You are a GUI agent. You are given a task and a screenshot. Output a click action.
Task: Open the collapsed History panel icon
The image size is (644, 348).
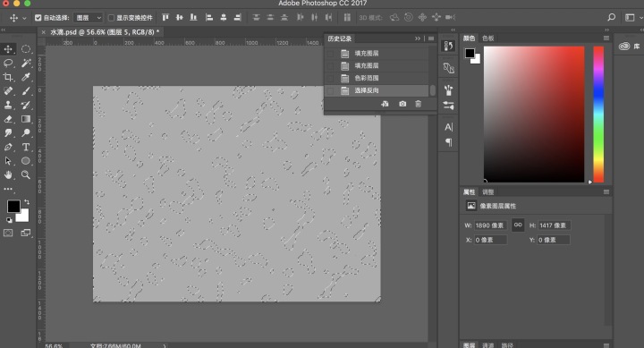pos(448,46)
